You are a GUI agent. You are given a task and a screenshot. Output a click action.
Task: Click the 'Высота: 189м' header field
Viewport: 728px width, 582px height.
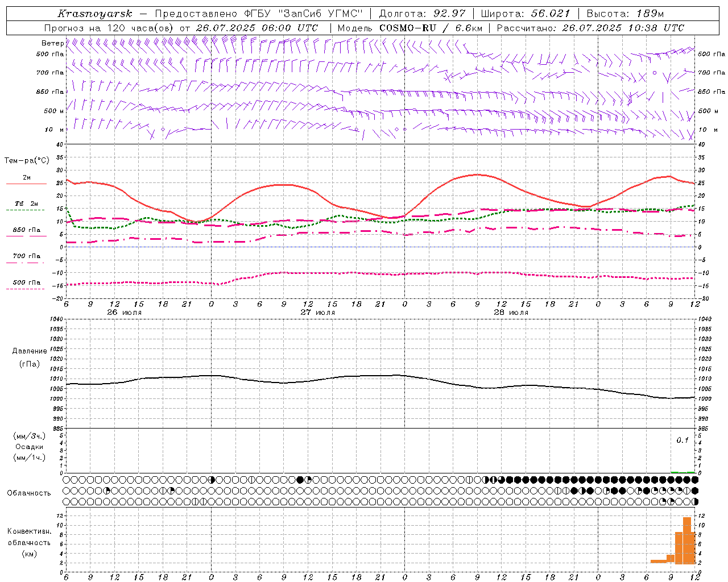(625, 14)
